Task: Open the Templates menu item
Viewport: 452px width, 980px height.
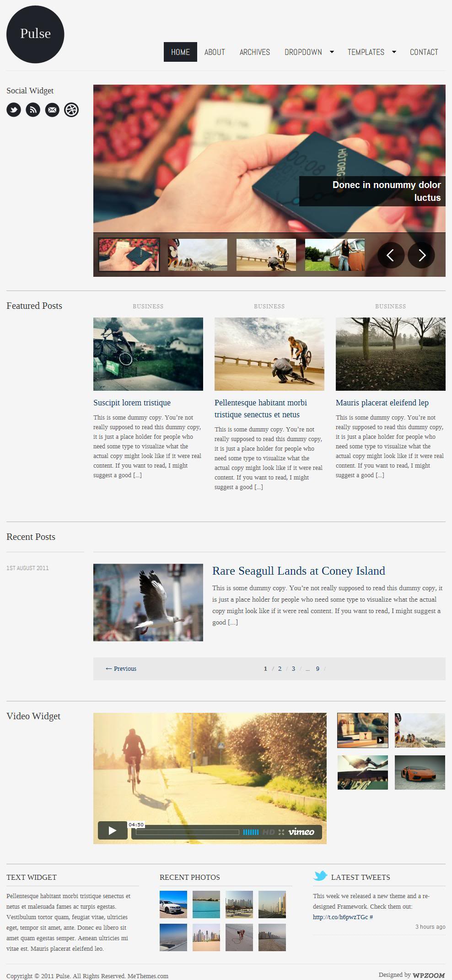Action: coord(366,52)
